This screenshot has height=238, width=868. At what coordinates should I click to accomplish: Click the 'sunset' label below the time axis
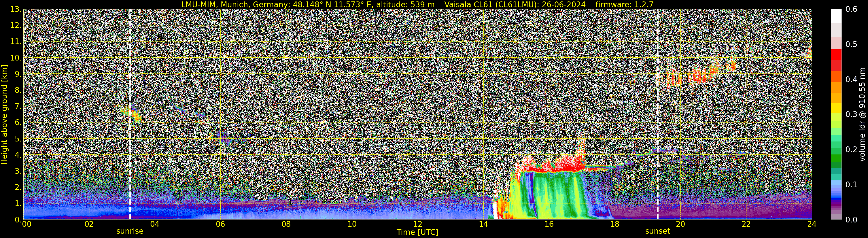[x=657, y=231]
